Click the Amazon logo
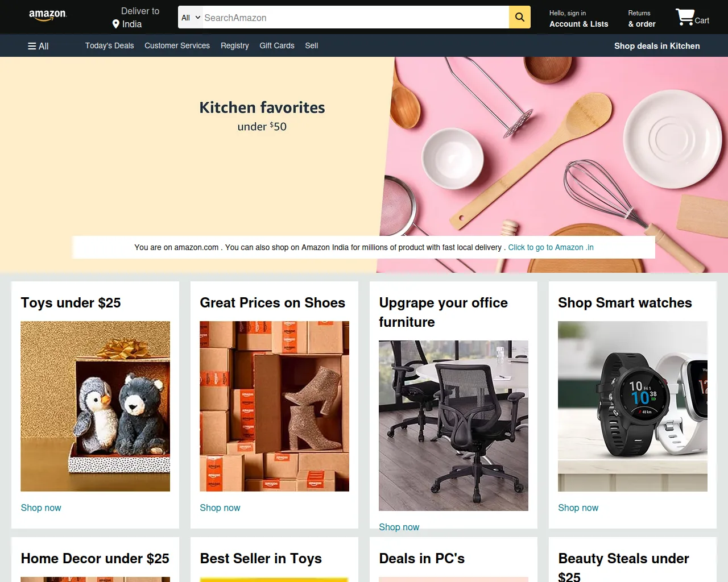This screenshot has width=728, height=582. pos(48,15)
